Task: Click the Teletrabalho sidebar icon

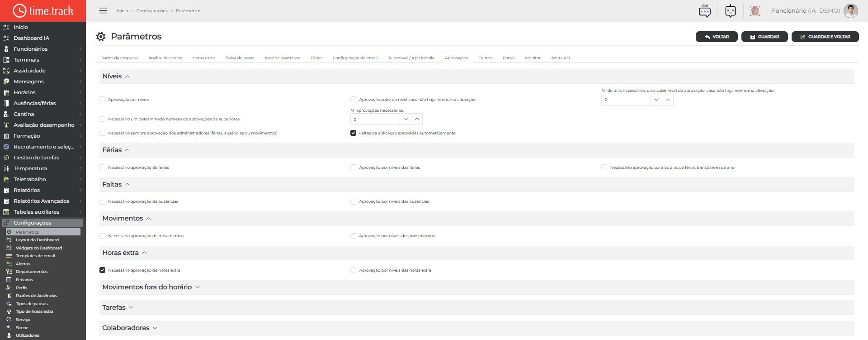Action: click(x=6, y=179)
